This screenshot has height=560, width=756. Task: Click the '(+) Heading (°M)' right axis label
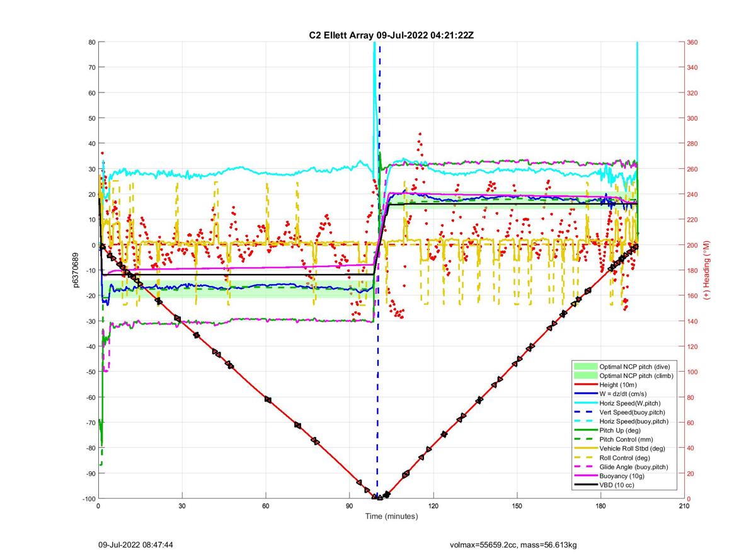(707, 270)
